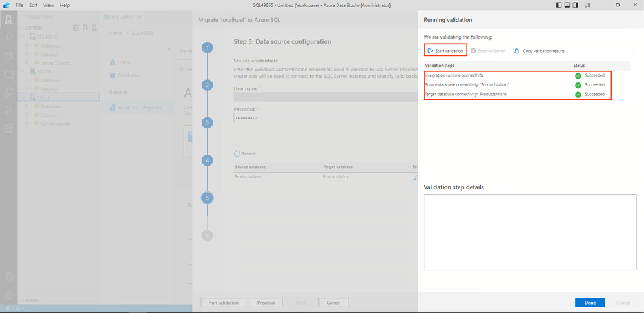The image size is (644, 313).
Task: Collapse the SQLDB server node
Action: 23,71
